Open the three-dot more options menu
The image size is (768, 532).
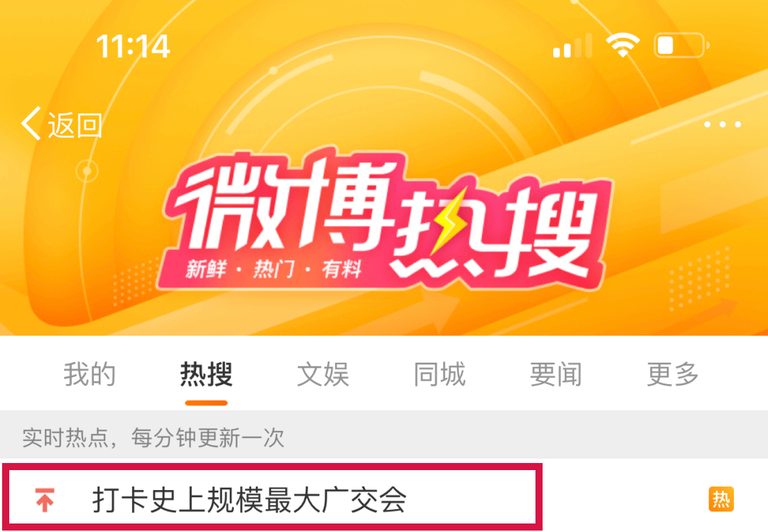(722, 124)
